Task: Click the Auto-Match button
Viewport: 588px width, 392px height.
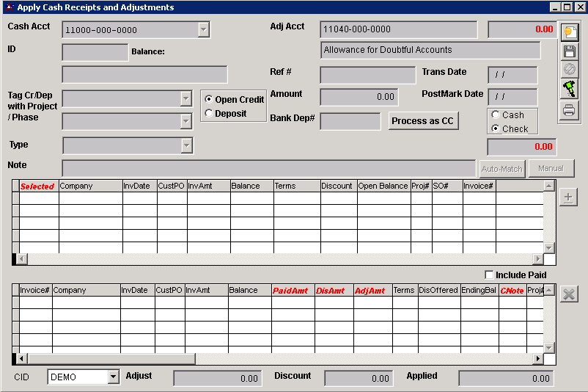Action: coord(502,169)
